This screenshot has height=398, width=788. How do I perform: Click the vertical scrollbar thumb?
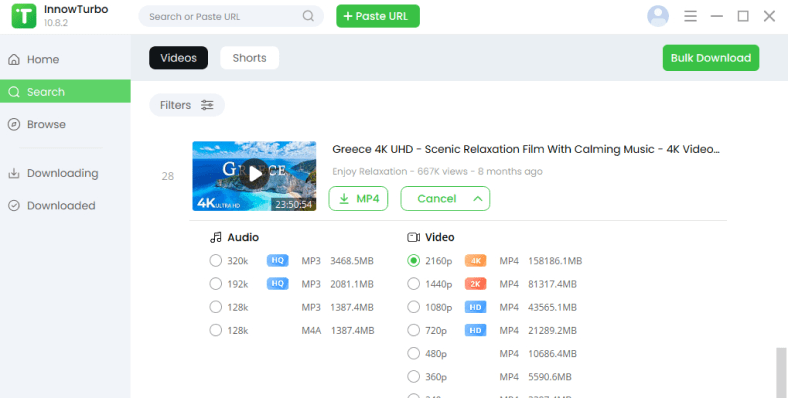pos(780,372)
